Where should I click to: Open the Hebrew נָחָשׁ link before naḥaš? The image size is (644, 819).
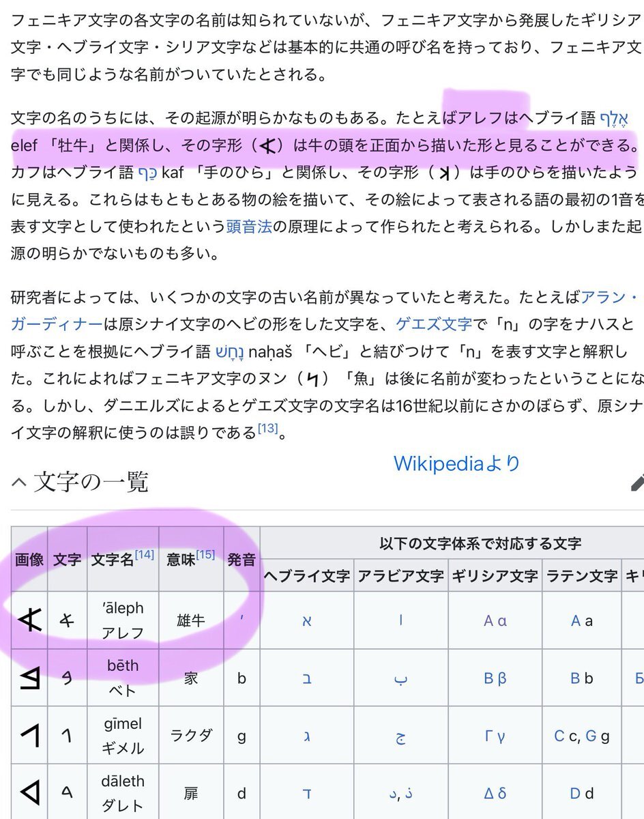(x=230, y=351)
